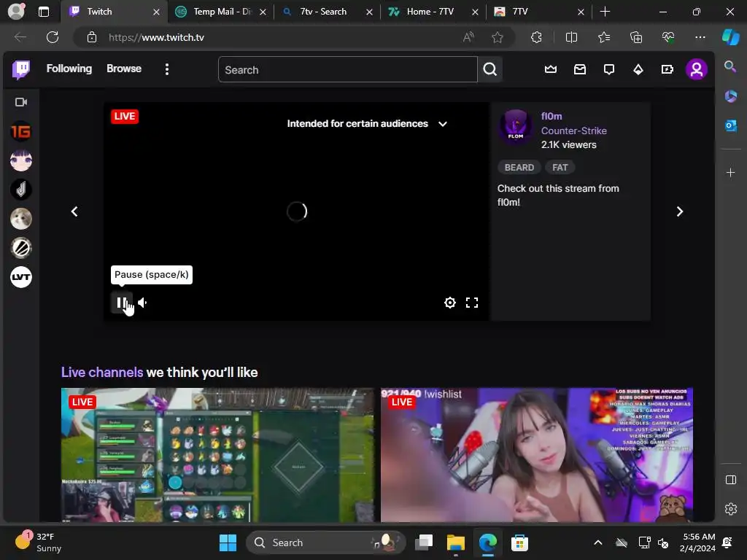Switch to the Temp Mail browser tab

coord(220,12)
